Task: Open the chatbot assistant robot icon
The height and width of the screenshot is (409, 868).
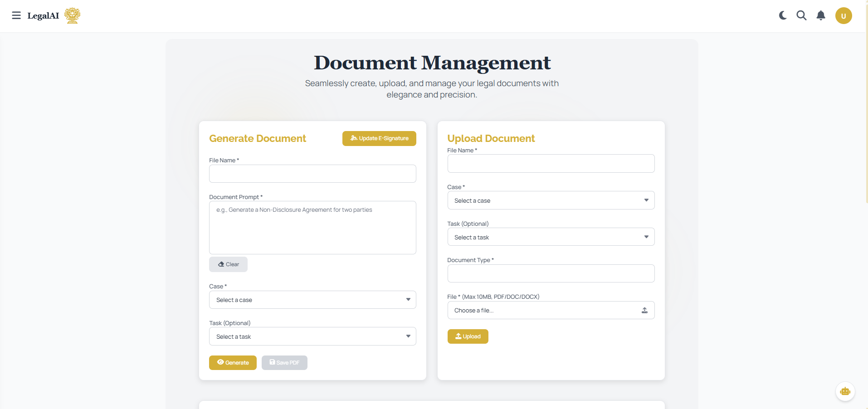Action: click(x=845, y=391)
